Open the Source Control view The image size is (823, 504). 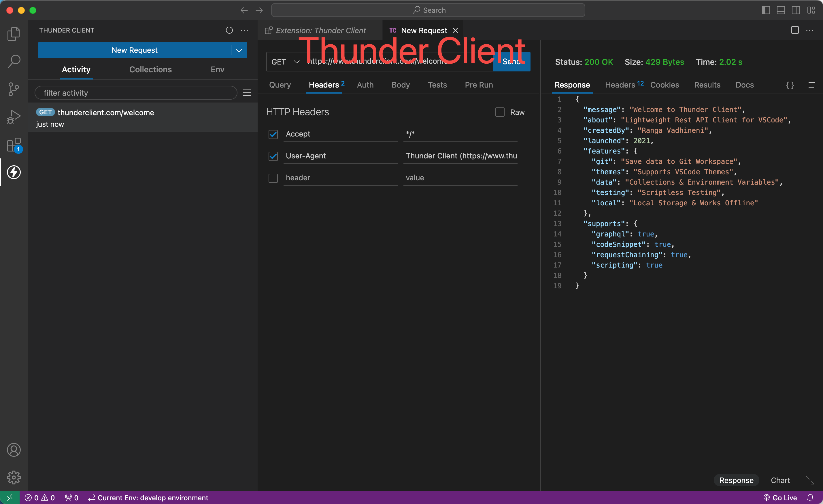[x=14, y=89]
